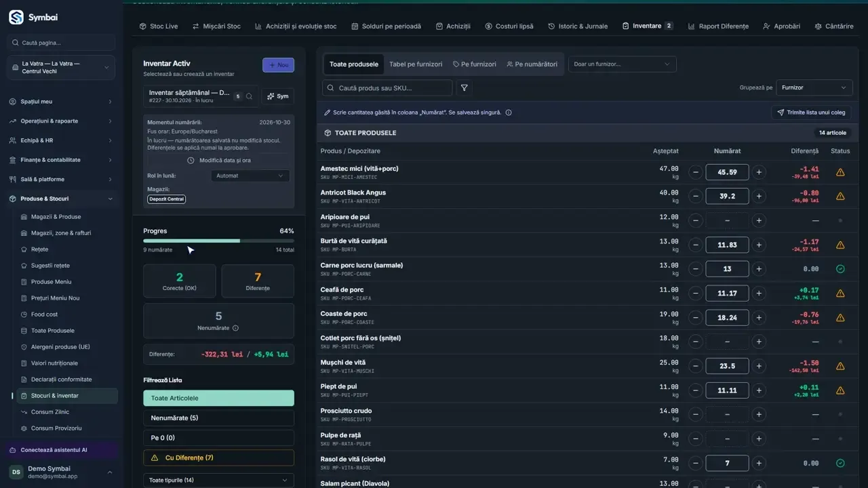The image size is (868, 488).
Task: Open the La Vatra location selector
Action: (x=61, y=68)
